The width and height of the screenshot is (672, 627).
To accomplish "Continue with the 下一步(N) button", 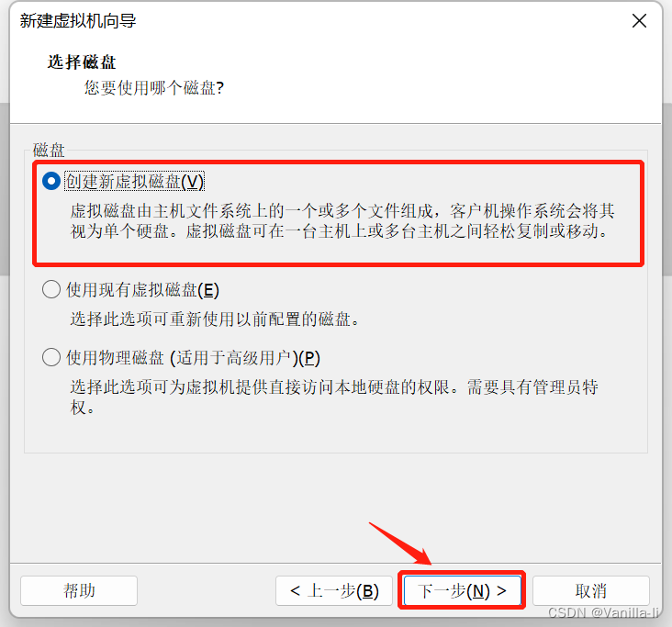I will [462, 590].
